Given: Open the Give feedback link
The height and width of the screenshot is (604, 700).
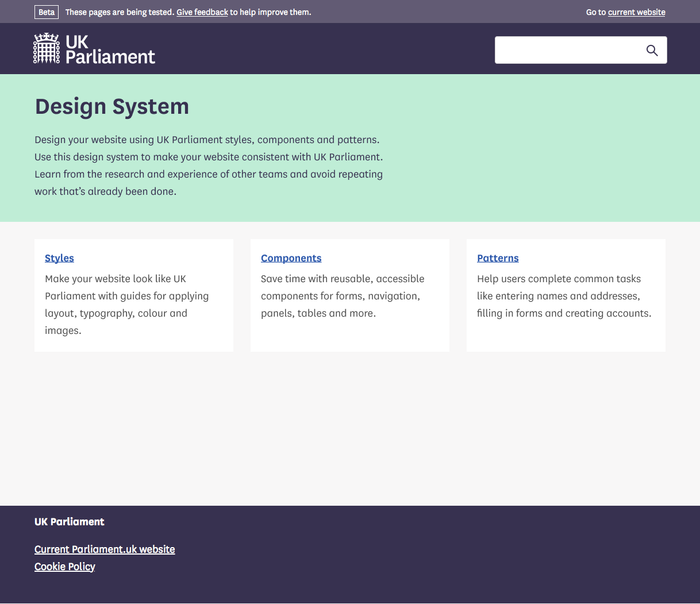Looking at the screenshot, I should tap(202, 12).
